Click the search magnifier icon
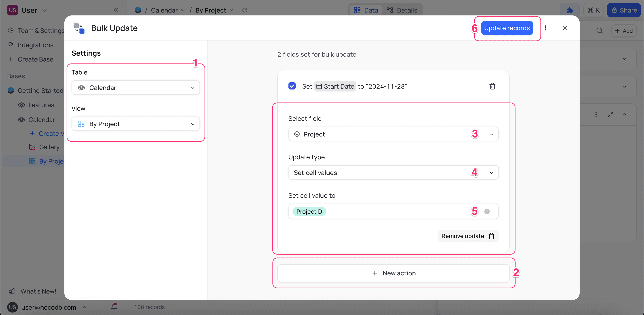The height and width of the screenshot is (315, 644). tap(599, 31)
